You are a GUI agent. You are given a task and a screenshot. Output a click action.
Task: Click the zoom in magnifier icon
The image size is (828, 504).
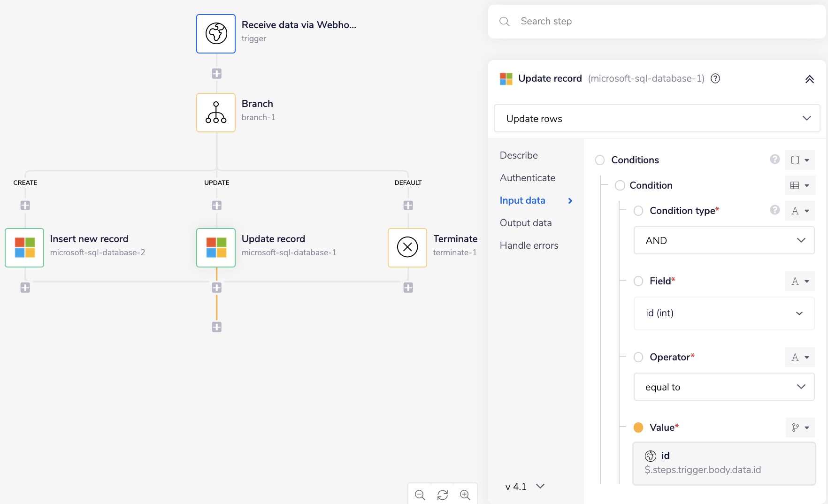[x=465, y=495]
